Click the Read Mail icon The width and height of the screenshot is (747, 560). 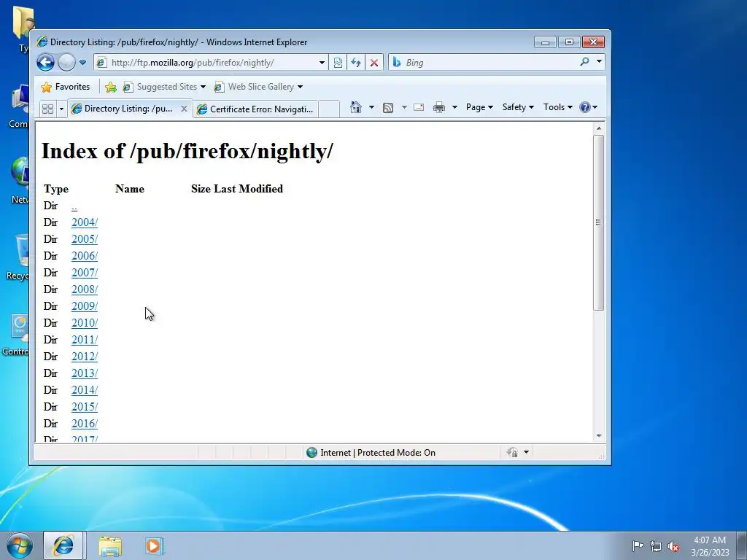[419, 107]
